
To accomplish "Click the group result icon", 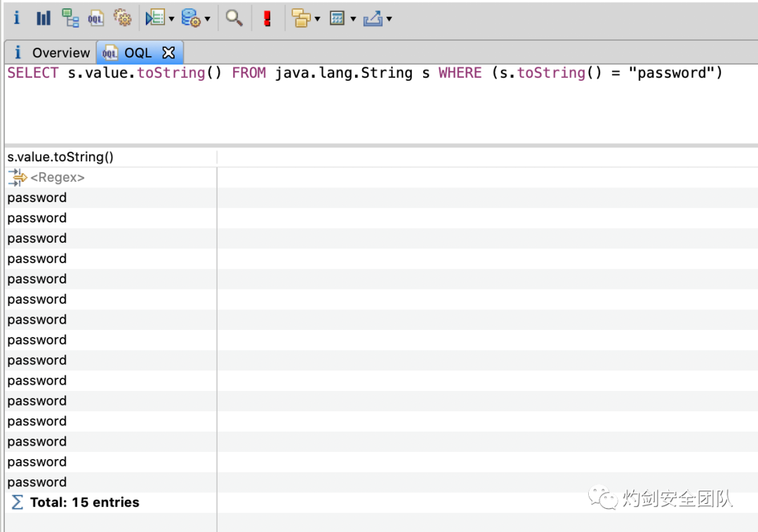I will tap(301, 18).
